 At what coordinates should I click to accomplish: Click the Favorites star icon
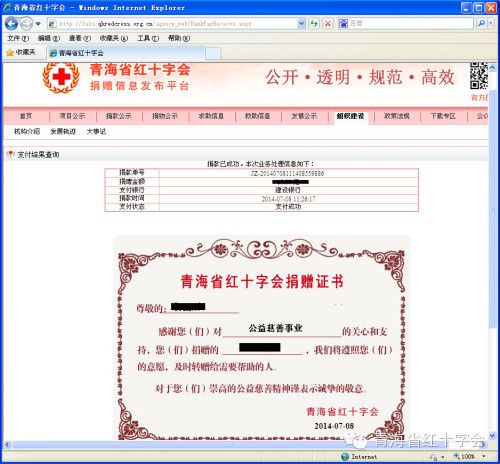tap(10, 53)
